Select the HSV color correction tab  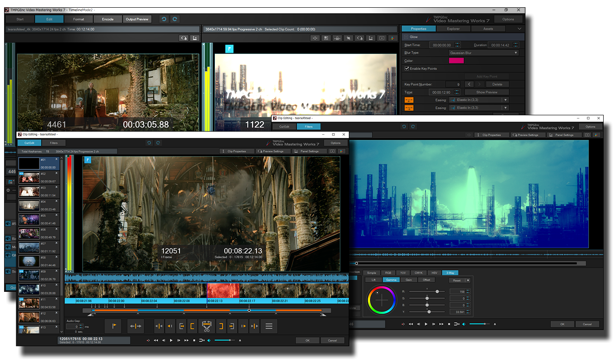(x=434, y=273)
